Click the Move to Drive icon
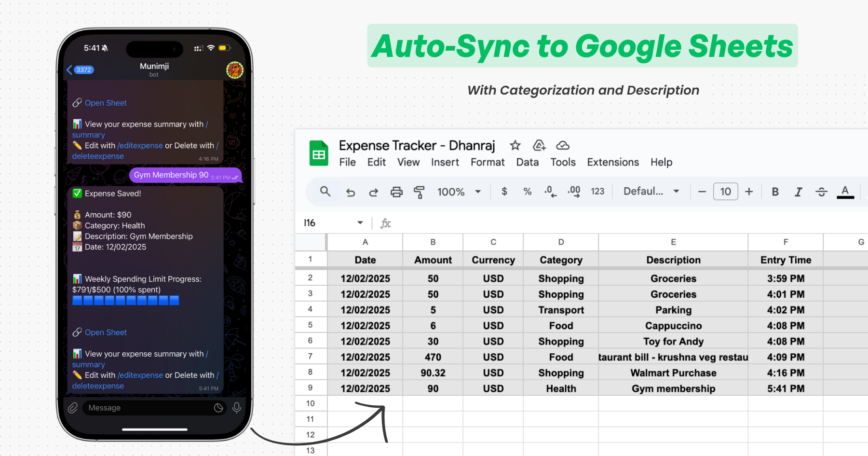 pos(539,145)
